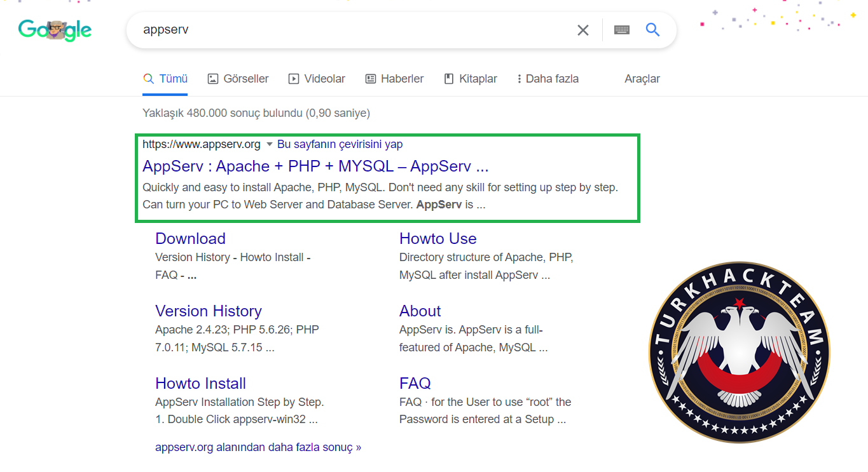Screen dimensions: 868x472
Task: Open the Version History sitelink
Action: click(x=209, y=311)
